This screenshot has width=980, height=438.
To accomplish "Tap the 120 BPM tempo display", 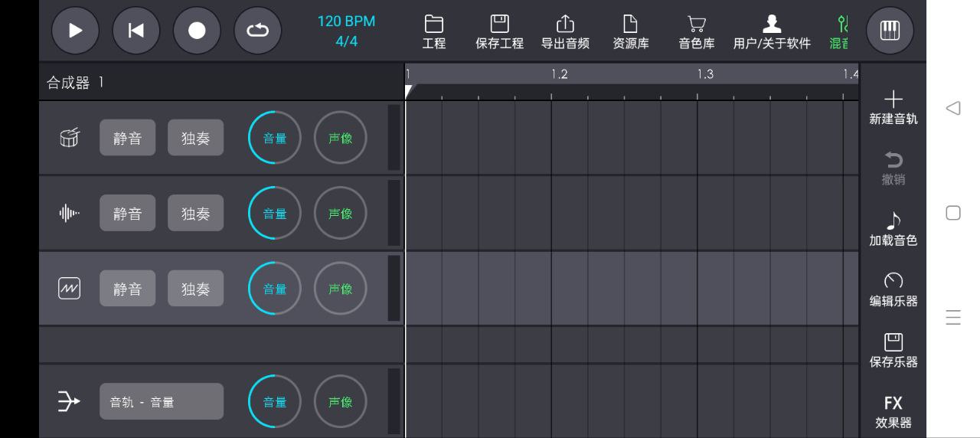I will tap(346, 21).
